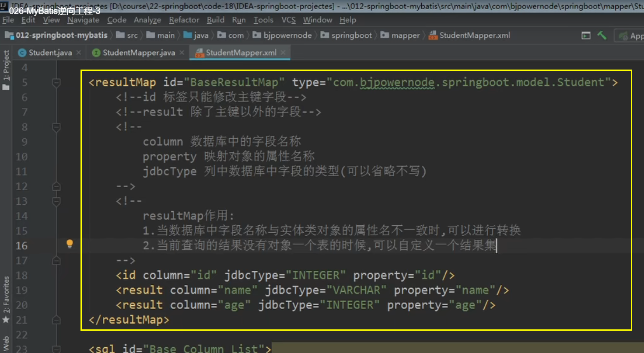Click the src breadcrumb folder
Image resolution: width=644 pixels, height=353 pixels.
[128, 35]
